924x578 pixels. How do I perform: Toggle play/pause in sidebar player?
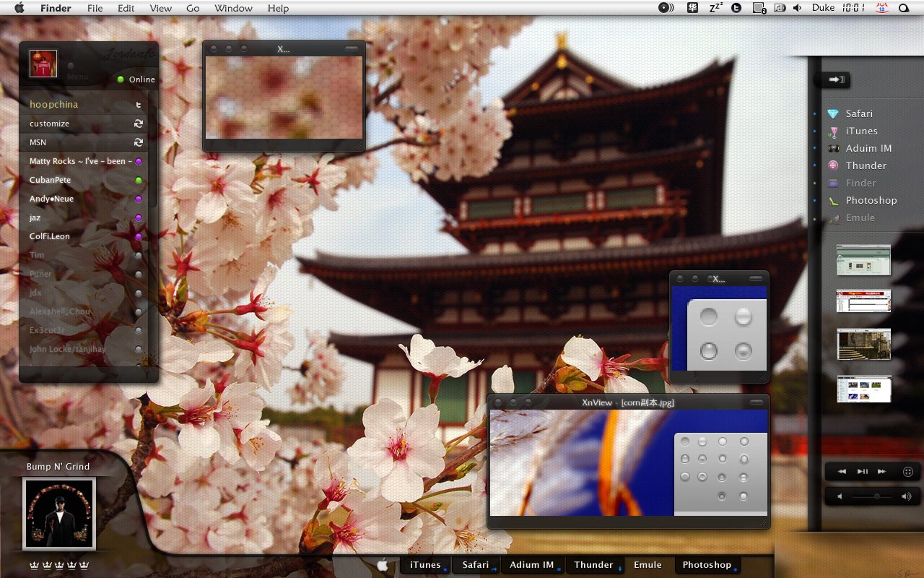(863, 472)
